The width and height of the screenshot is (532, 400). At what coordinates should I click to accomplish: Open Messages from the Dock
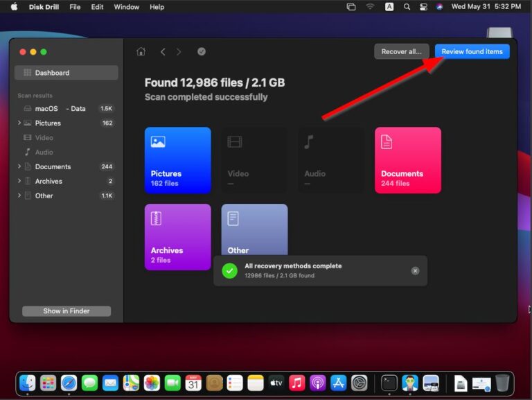(89, 383)
